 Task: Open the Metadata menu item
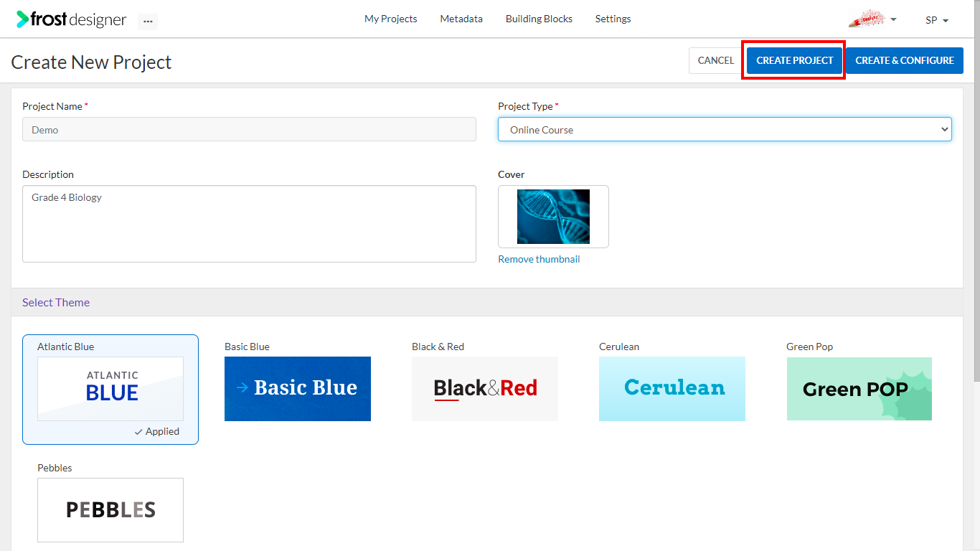pyautogui.click(x=461, y=19)
